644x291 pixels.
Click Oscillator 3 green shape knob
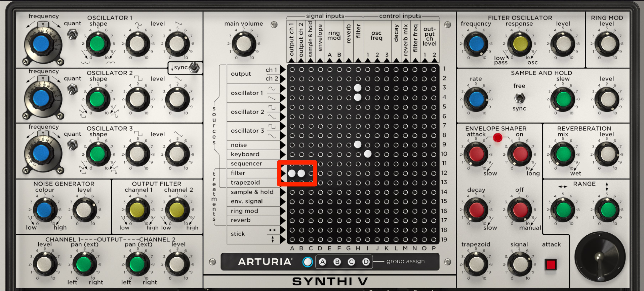point(98,154)
